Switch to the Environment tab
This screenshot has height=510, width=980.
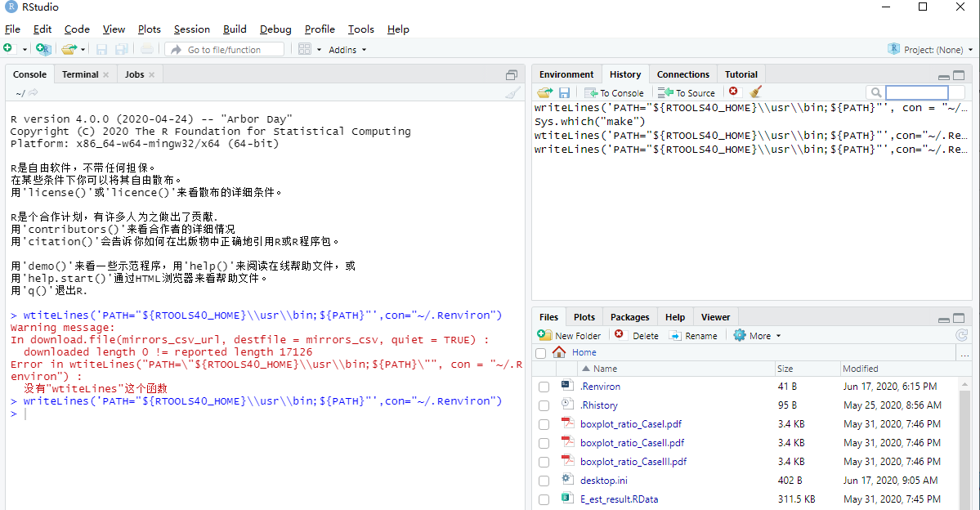point(566,74)
